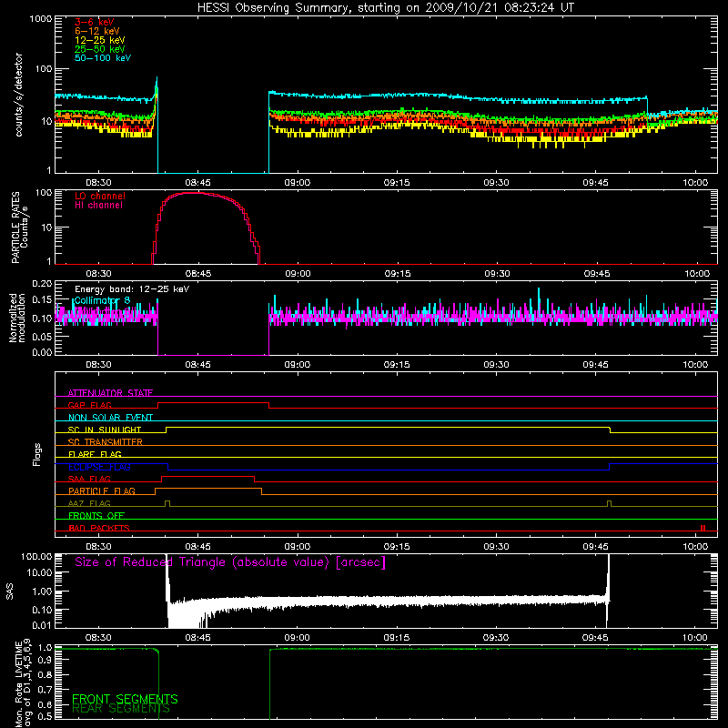Click the SAS axis label

pos(10,591)
